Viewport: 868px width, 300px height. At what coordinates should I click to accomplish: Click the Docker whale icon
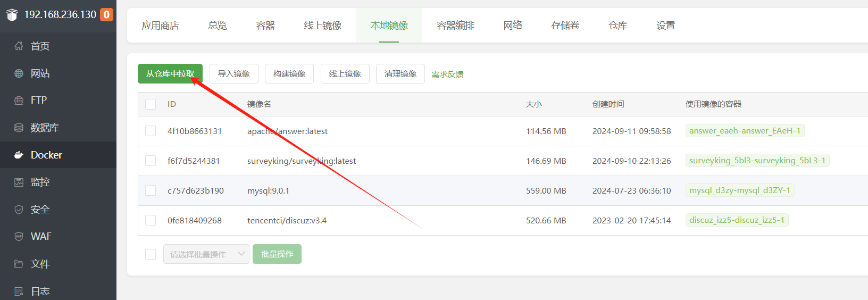point(19,155)
